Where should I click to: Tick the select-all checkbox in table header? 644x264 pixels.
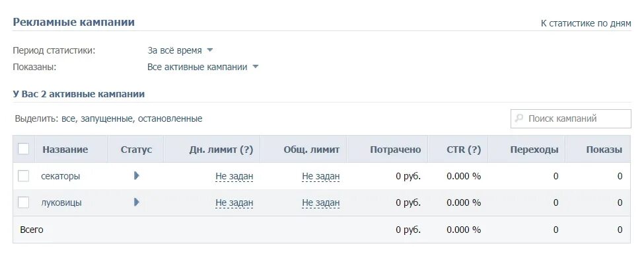tap(23, 149)
